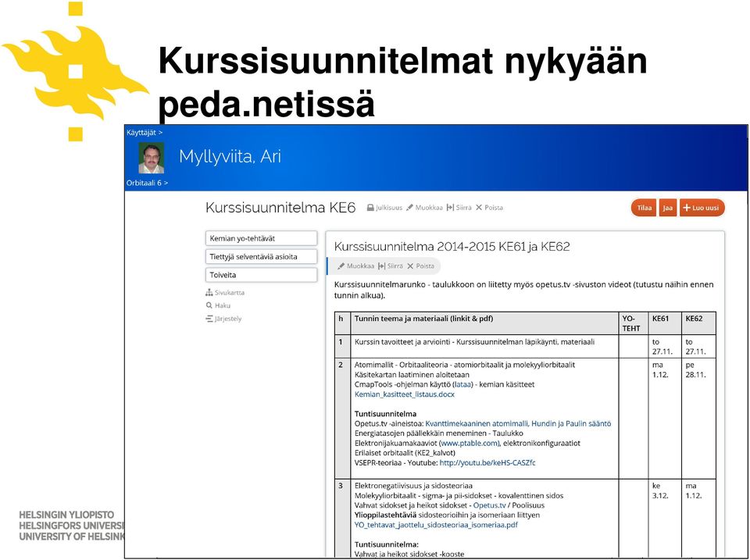Click the Tilaa button
Screen dimensions: 750x560
coord(645,208)
